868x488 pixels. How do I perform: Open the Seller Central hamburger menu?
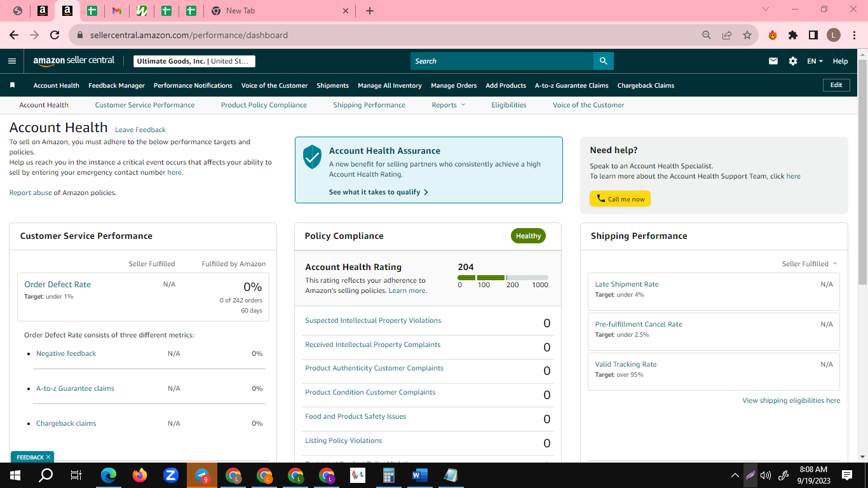pos(12,61)
